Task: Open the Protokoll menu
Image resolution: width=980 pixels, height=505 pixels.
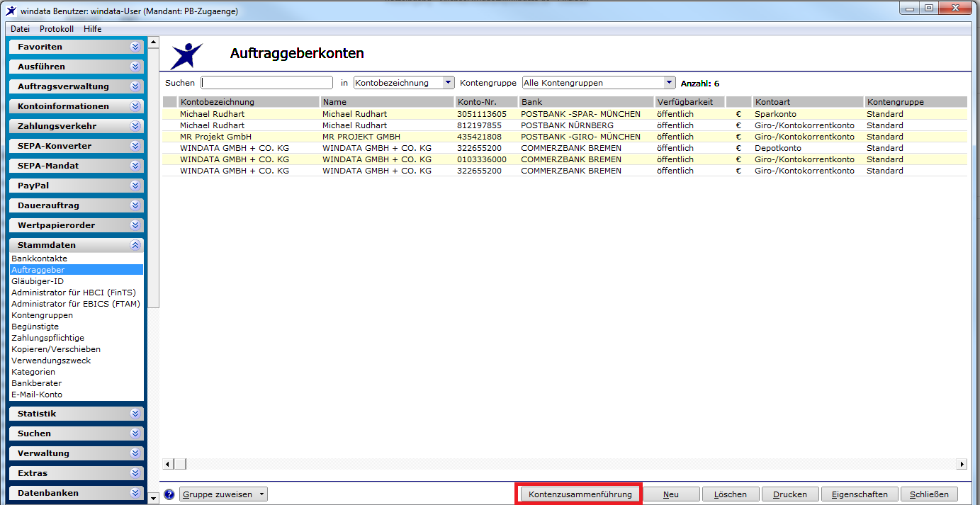Action: click(x=57, y=29)
